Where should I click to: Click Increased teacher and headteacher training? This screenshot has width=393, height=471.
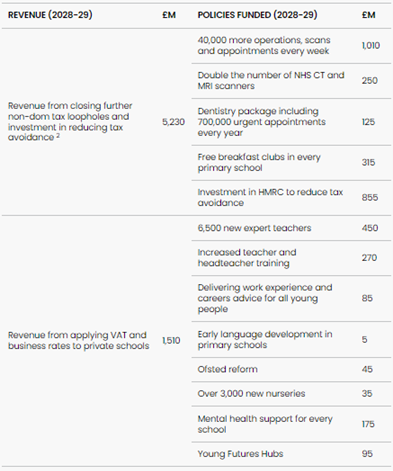pyautogui.click(x=247, y=258)
